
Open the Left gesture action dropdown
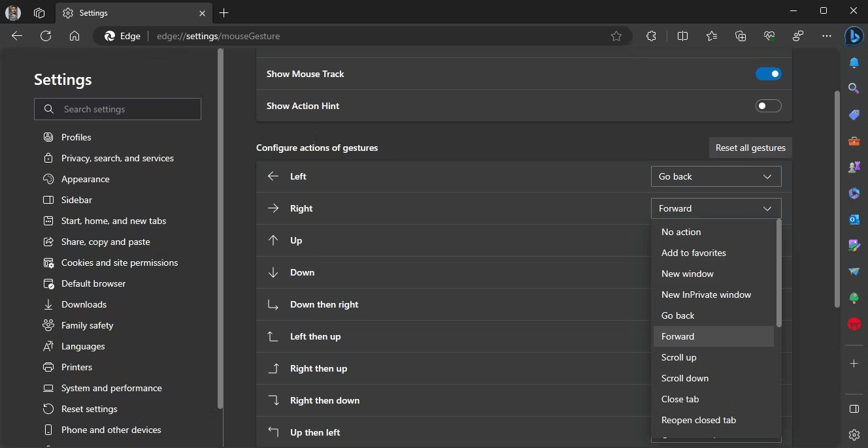[716, 176]
